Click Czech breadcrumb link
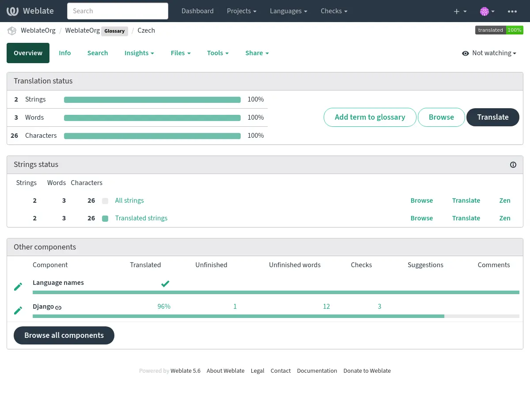Viewport: 530px width, 420px height. click(146, 30)
